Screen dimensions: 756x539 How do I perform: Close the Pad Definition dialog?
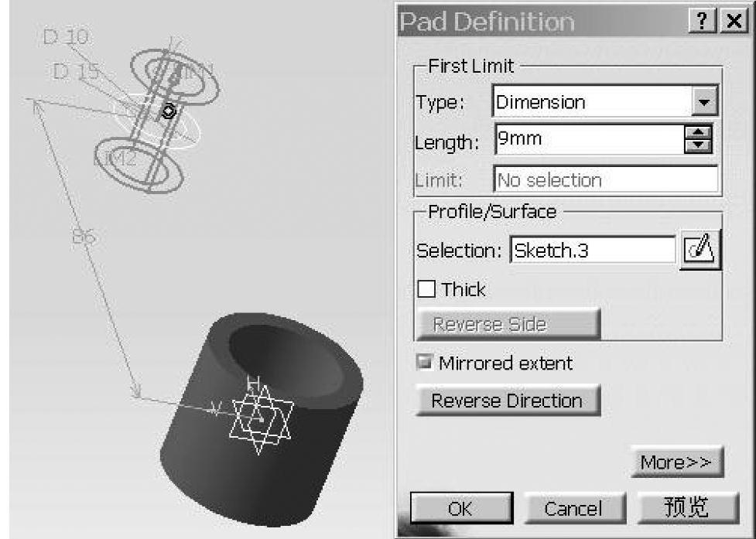click(734, 21)
